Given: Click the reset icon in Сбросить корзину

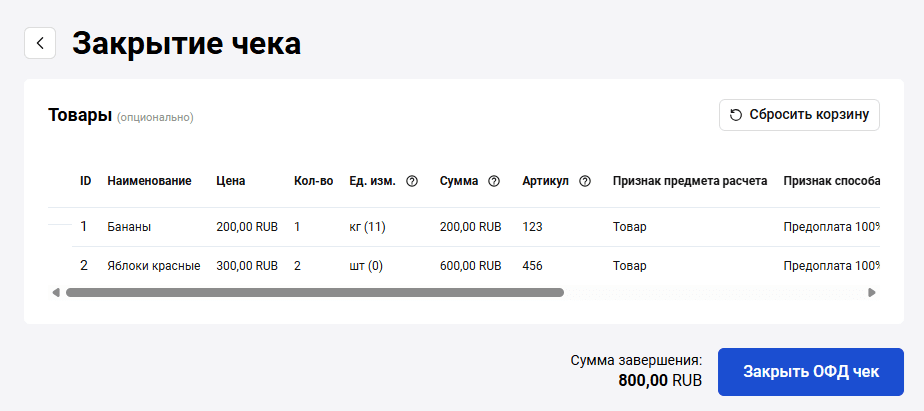Looking at the screenshot, I should tap(736, 115).
